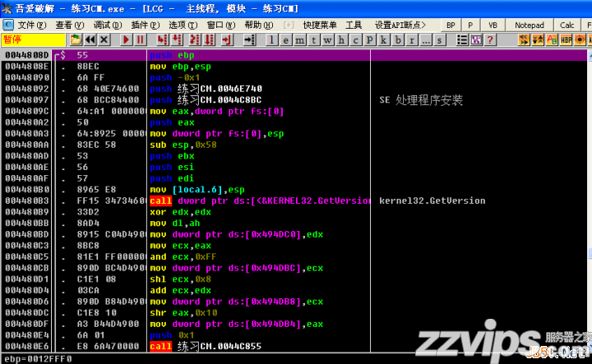Select 'xor edx,edx' instruction

(x=180, y=212)
